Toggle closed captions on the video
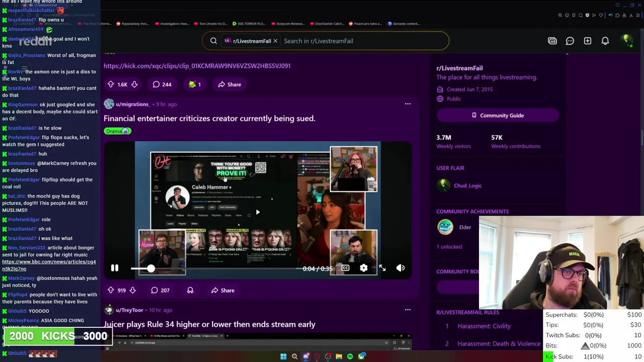This screenshot has height=362, width=644. [345, 268]
